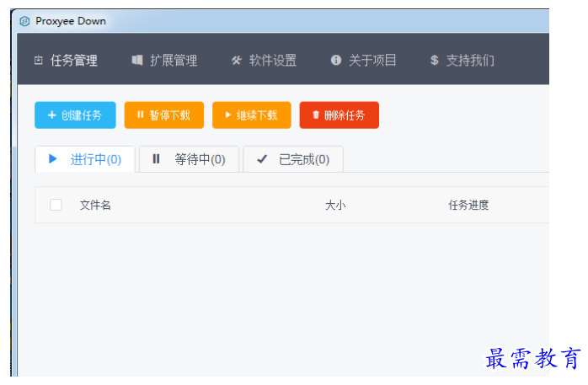588x385 pixels.
Task: Switch to the 已完成(0) tab
Action: pos(293,159)
